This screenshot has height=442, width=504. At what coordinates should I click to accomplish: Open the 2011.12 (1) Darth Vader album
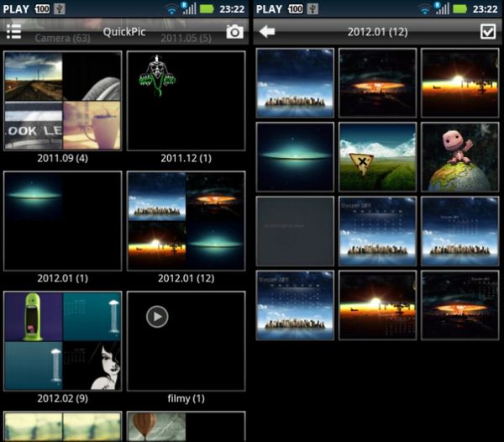[x=186, y=101]
